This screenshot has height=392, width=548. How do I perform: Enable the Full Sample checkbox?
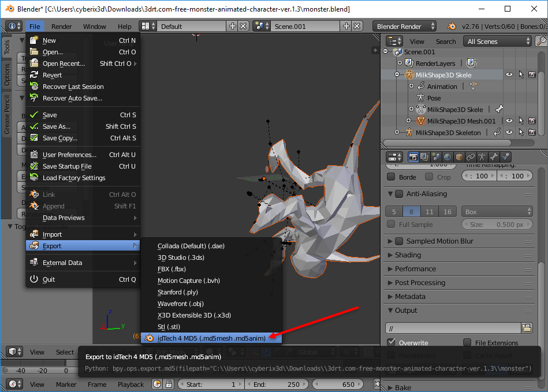click(x=391, y=224)
